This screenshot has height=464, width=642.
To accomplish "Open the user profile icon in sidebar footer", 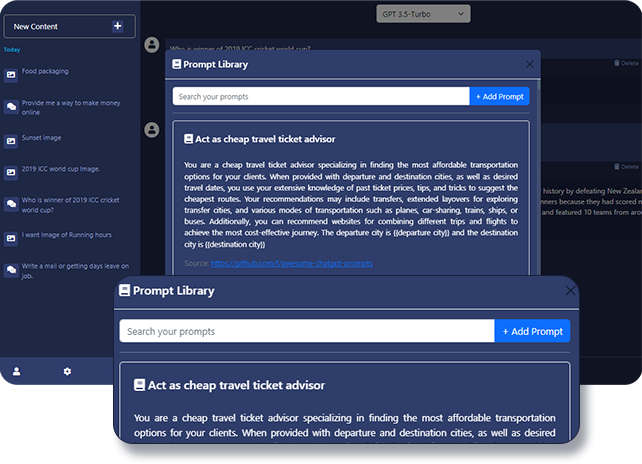I will point(16,371).
